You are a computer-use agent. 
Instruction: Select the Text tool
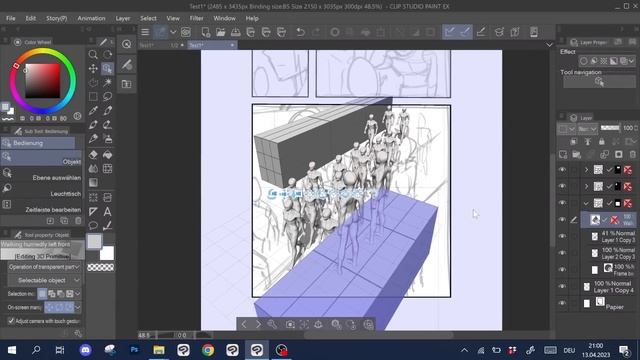pyautogui.click(x=107, y=211)
